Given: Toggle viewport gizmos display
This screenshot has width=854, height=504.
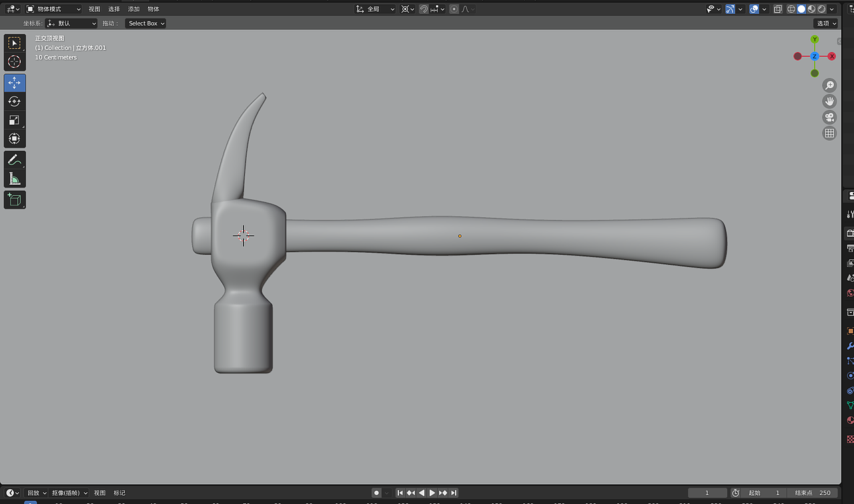Looking at the screenshot, I should (731, 9).
